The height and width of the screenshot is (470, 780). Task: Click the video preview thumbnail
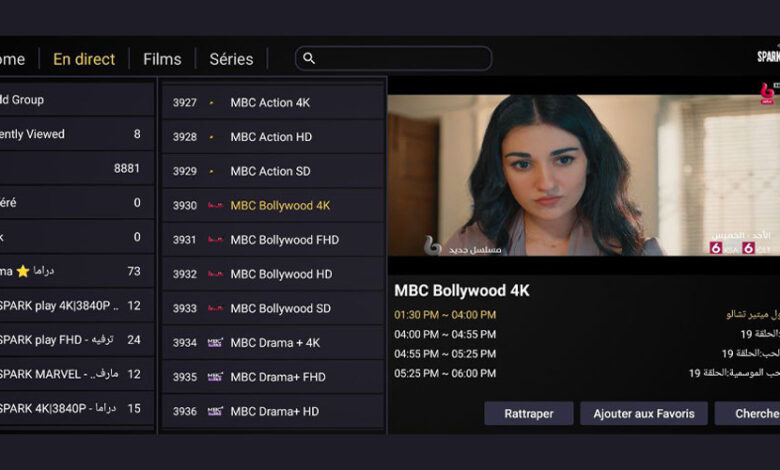coord(583,175)
